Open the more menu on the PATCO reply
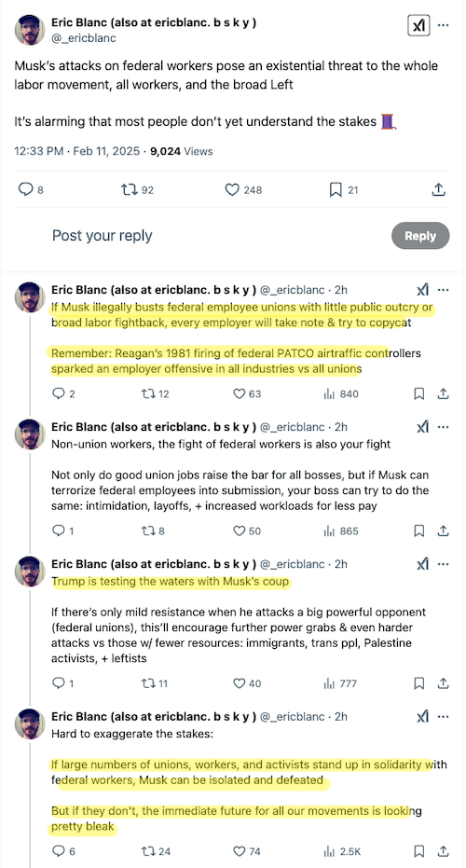 444,290
